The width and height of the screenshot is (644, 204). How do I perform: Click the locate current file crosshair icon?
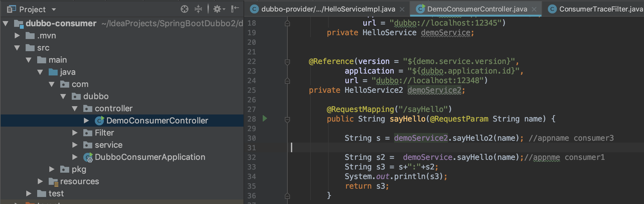pos(185,9)
